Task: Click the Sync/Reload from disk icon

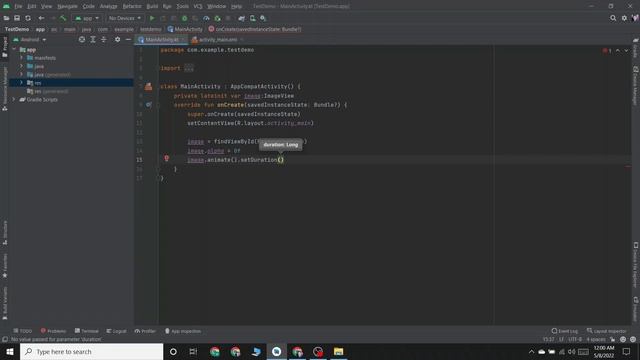Action: coord(28,18)
